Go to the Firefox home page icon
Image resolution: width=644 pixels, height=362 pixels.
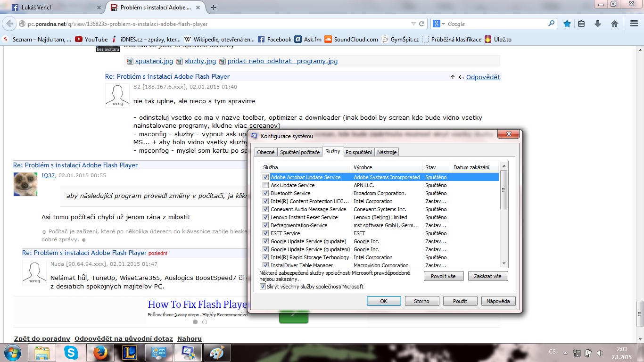click(x=615, y=24)
